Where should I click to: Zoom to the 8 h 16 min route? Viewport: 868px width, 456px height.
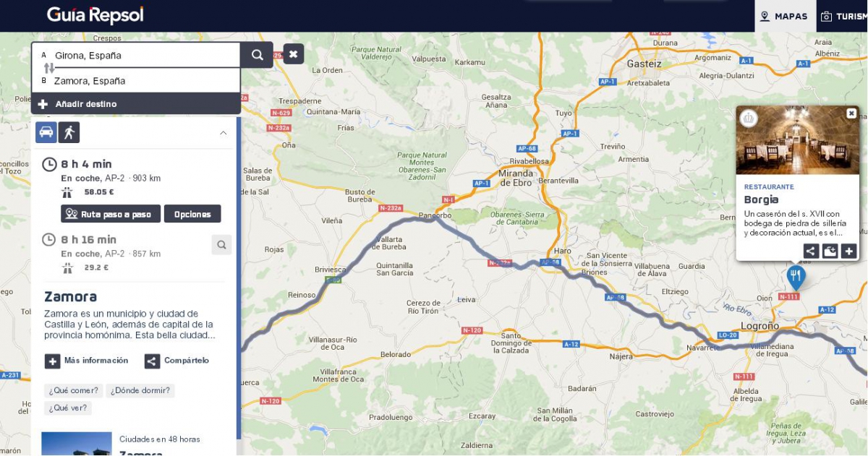221,245
